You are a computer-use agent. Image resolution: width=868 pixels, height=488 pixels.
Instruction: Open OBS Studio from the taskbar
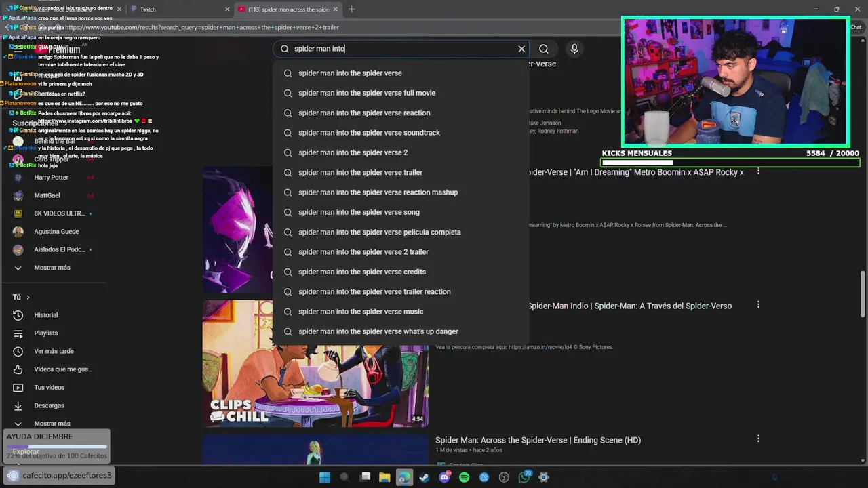tap(504, 477)
